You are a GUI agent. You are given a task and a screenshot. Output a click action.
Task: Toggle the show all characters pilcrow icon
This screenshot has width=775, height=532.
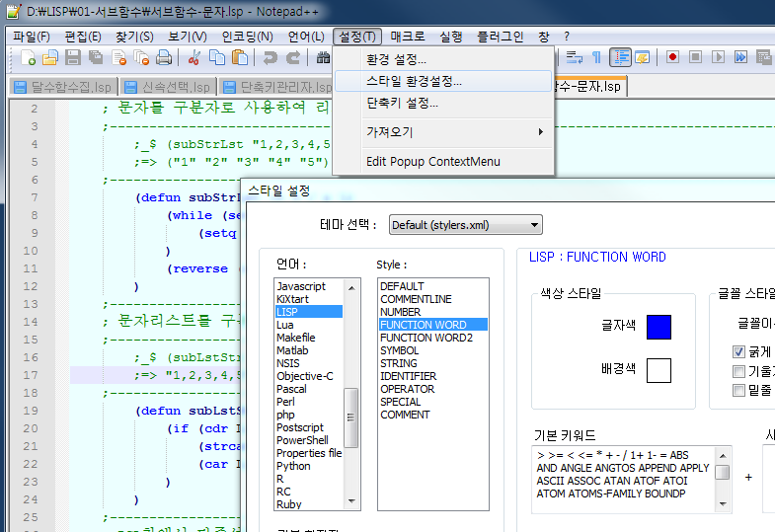[596, 58]
